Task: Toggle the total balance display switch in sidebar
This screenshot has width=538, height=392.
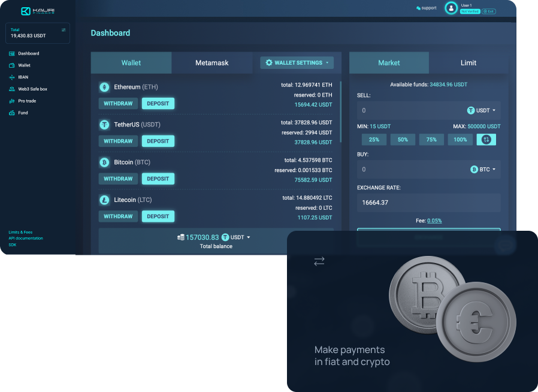Action: pyautogui.click(x=64, y=29)
